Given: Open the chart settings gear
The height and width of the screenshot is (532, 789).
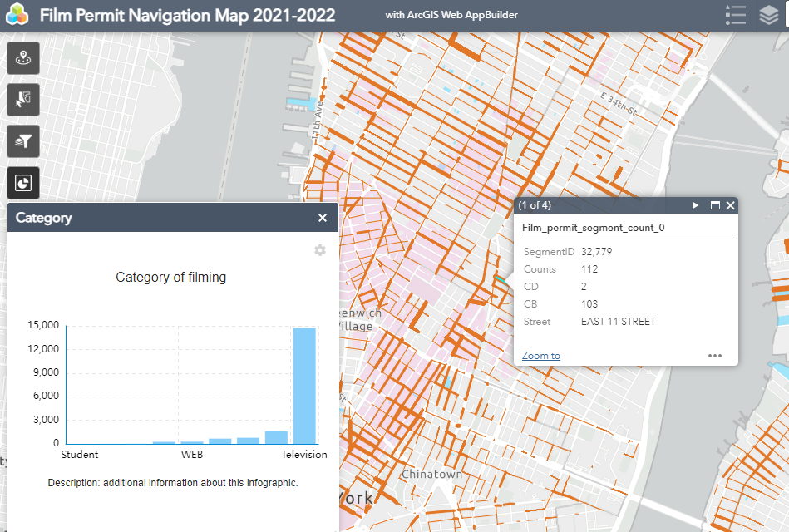Looking at the screenshot, I should click(320, 250).
